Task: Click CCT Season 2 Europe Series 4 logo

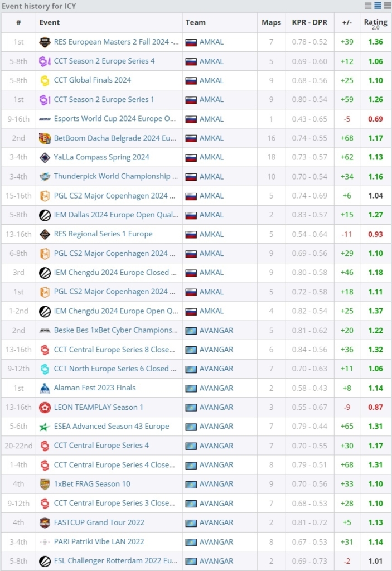Action: click(x=45, y=61)
